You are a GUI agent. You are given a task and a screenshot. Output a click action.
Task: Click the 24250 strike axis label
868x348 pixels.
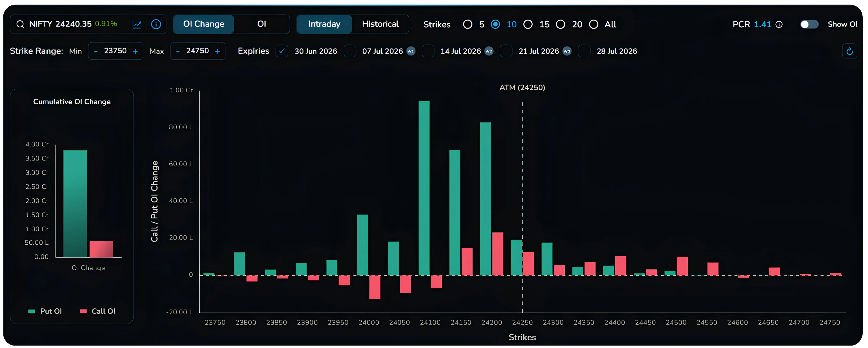tap(522, 322)
